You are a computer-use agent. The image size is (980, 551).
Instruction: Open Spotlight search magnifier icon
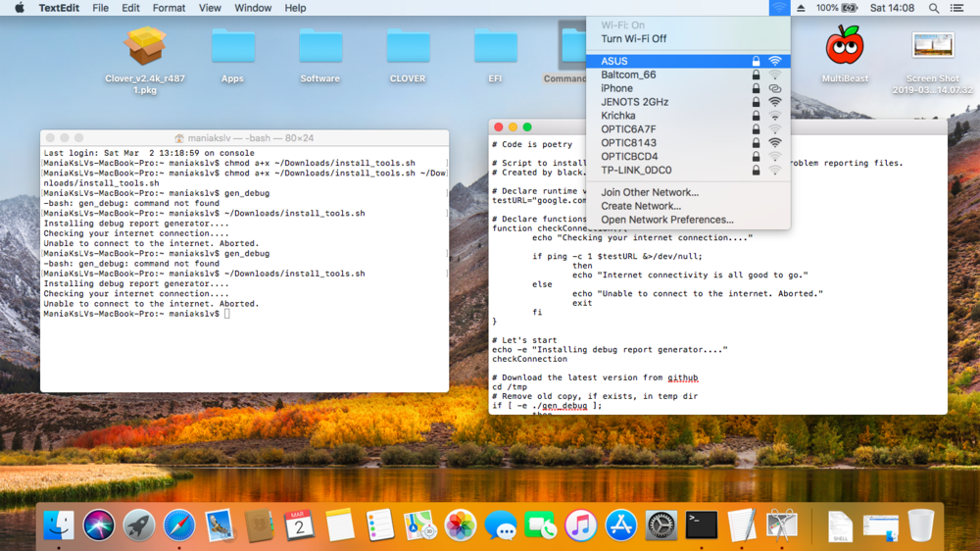[x=934, y=8]
